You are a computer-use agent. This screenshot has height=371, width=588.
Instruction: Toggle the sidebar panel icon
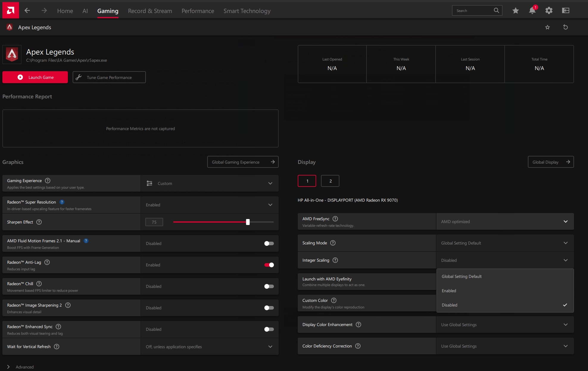point(566,11)
